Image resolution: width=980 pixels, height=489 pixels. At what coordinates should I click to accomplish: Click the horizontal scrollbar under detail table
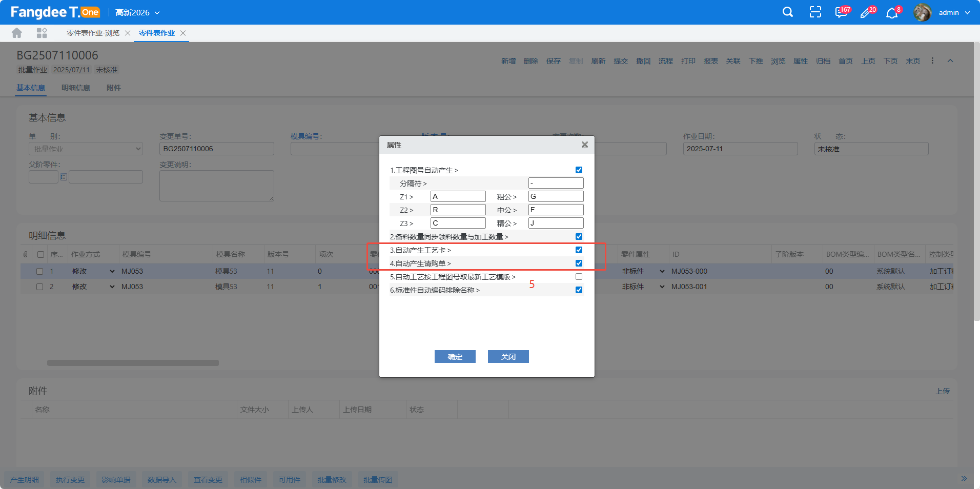[133, 363]
